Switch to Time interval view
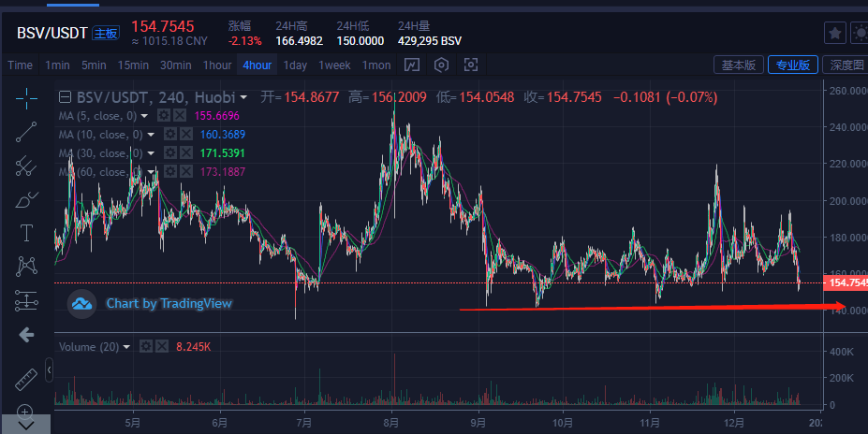This screenshot has height=434, width=868. coord(20,65)
